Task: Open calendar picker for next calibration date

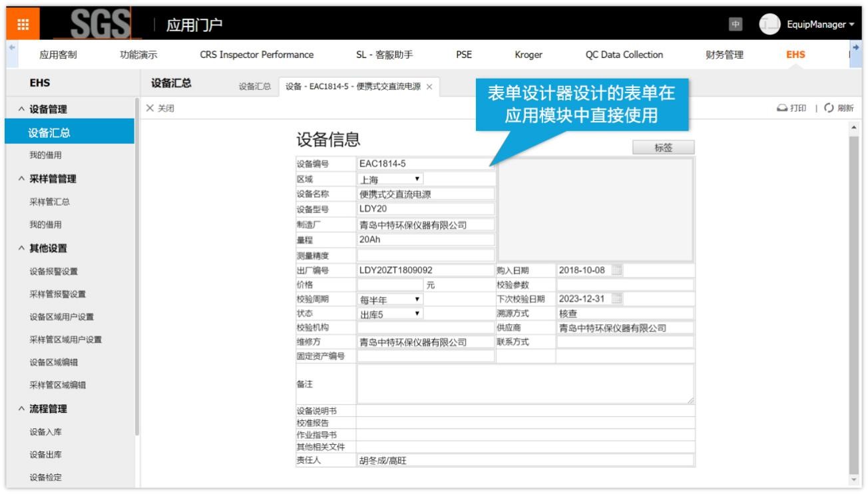Action: [617, 299]
